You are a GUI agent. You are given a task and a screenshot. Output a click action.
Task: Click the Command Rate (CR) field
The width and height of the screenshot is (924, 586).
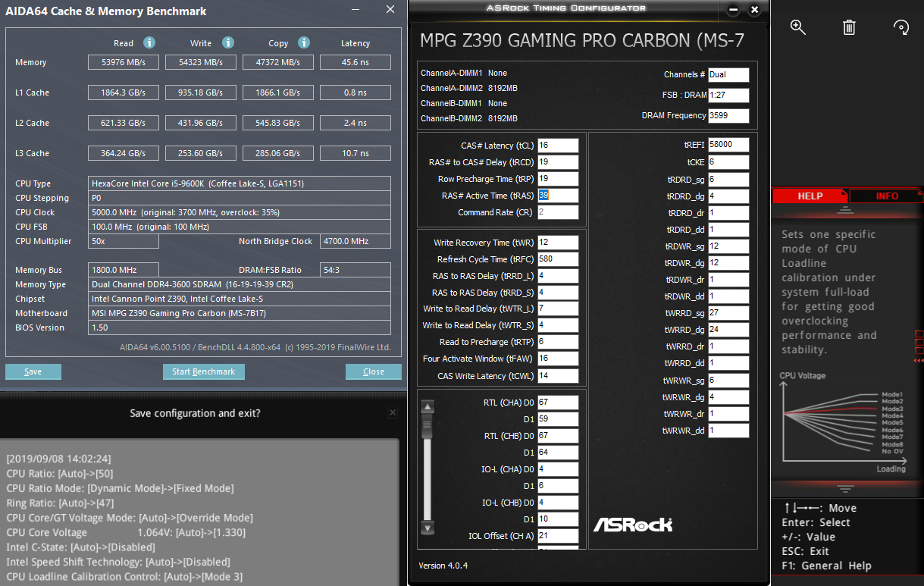[x=558, y=212]
